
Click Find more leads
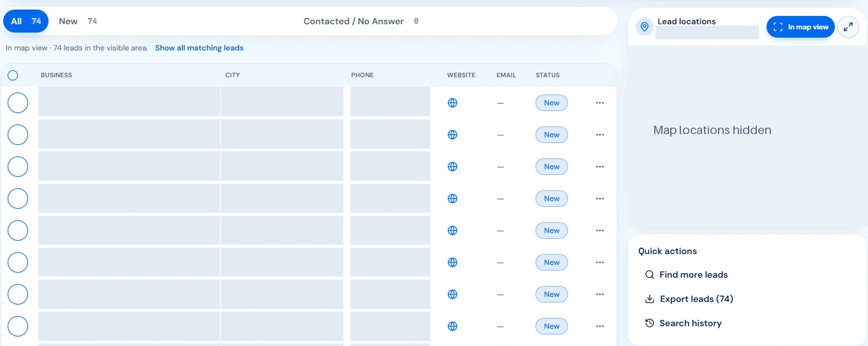pyautogui.click(x=693, y=275)
